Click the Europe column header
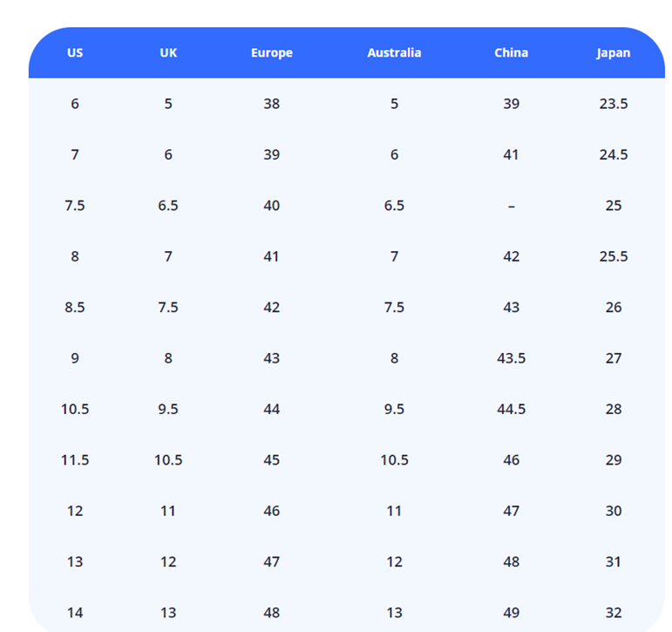The width and height of the screenshot is (672, 632). [271, 52]
